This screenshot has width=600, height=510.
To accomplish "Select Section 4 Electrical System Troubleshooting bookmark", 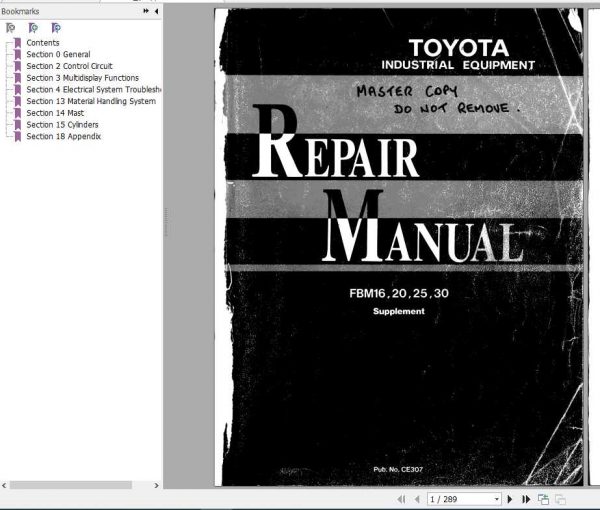I will pos(93,90).
